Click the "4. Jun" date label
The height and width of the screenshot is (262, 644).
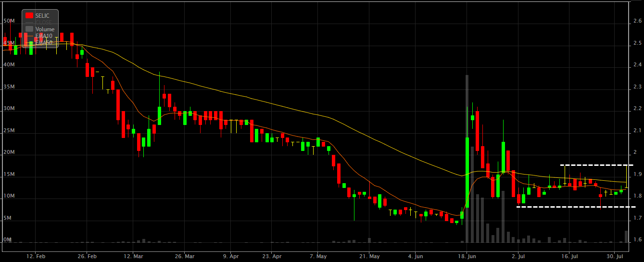tap(416, 256)
